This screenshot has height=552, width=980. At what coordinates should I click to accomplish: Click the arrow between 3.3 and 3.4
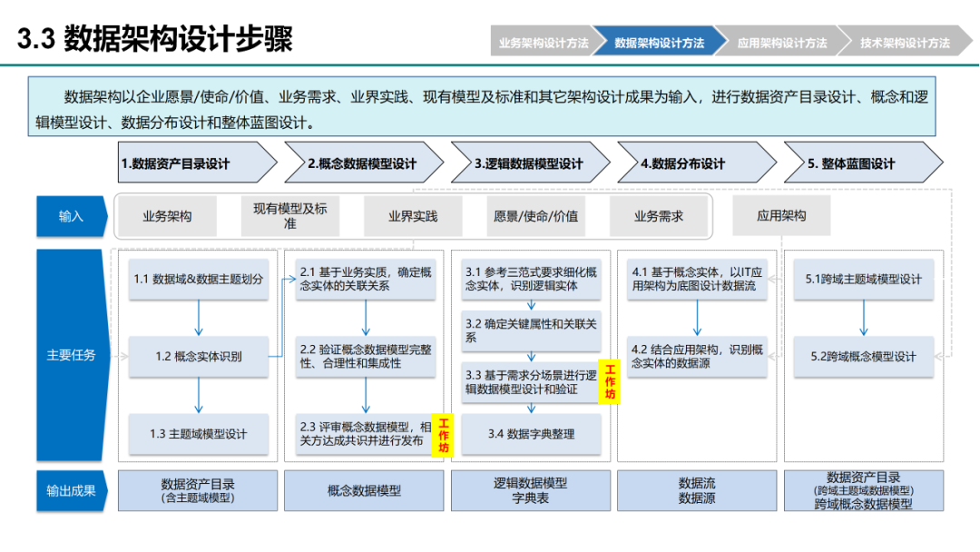pos(531,409)
